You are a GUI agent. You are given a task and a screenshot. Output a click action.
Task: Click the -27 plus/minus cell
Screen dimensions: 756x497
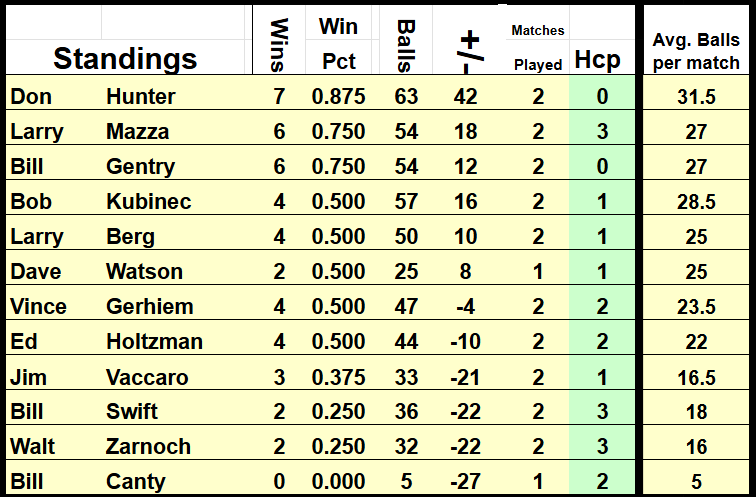point(466,482)
